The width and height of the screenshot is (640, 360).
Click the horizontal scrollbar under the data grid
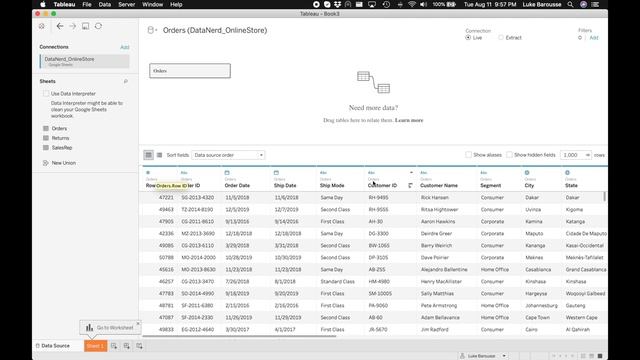[x=239, y=336]
